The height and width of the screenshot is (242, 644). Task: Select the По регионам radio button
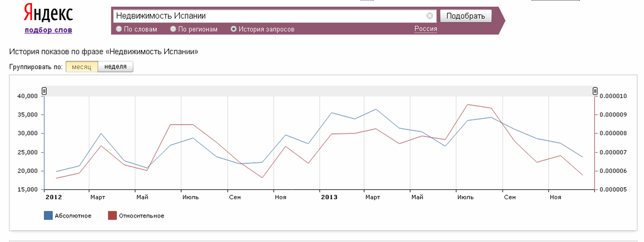(173, 29)
